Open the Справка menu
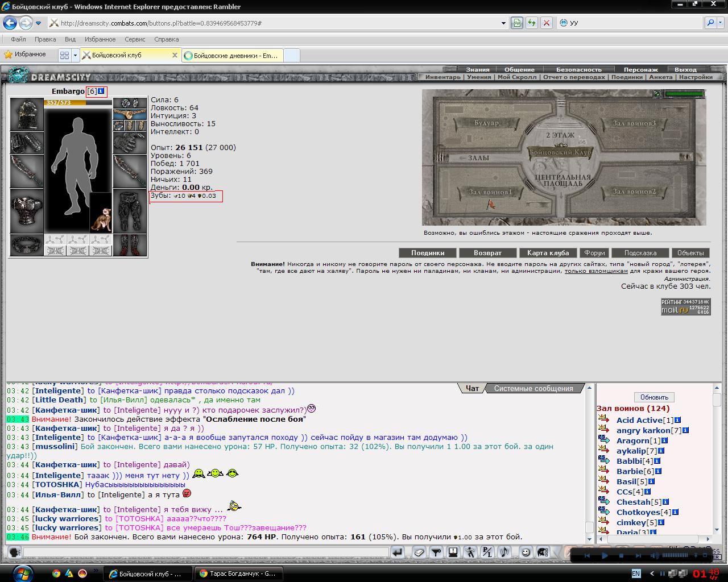Viewport: 728px width, 582px height. pos(166,39)
